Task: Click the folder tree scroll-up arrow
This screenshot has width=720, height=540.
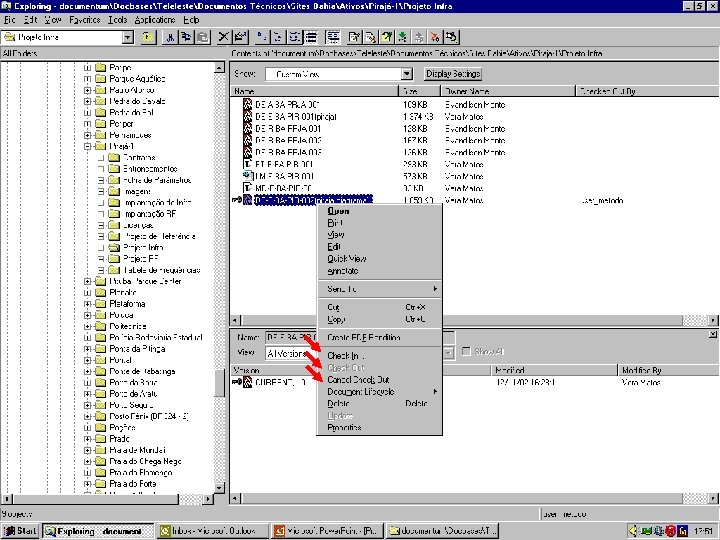Action: (x=219, y=68)
